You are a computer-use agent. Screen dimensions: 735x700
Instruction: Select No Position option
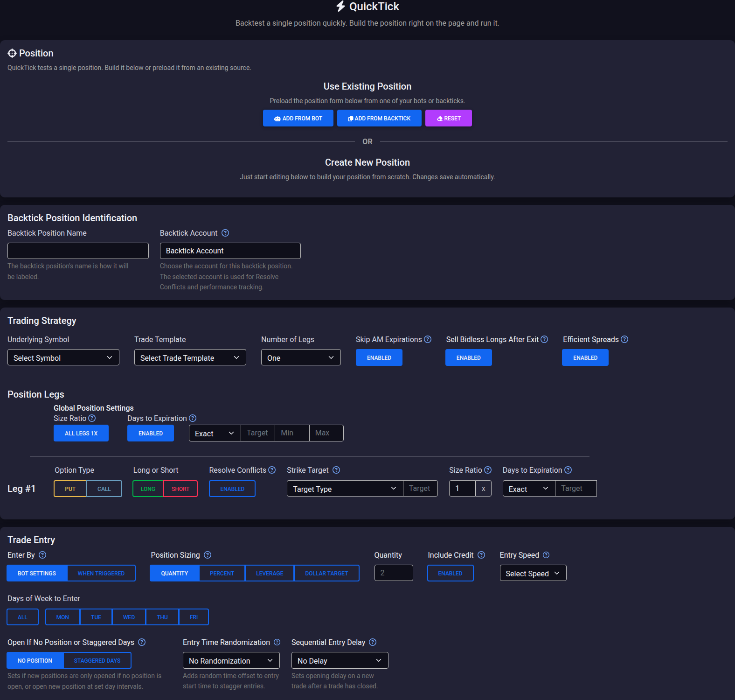click(x=35, y=660)
